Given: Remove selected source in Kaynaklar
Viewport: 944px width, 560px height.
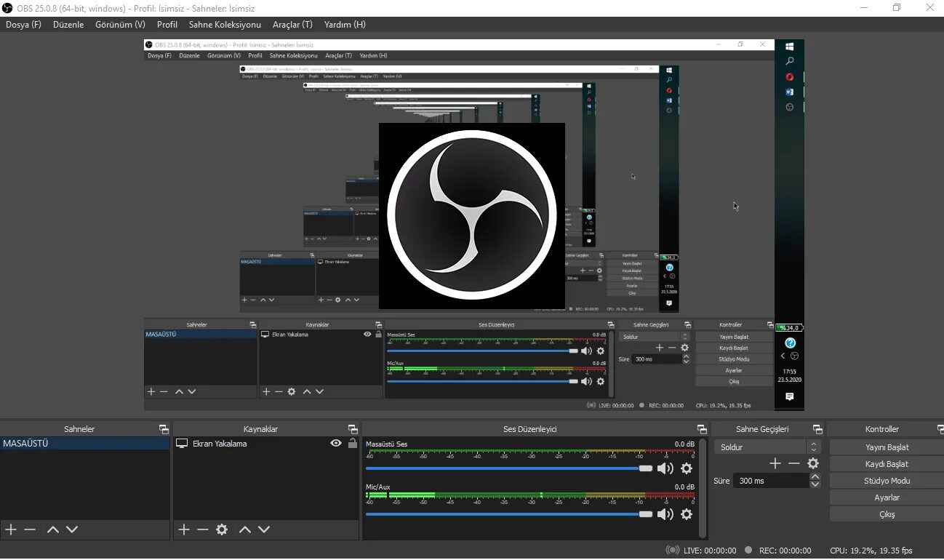Looking at the screenshot, I should [203, 529].
